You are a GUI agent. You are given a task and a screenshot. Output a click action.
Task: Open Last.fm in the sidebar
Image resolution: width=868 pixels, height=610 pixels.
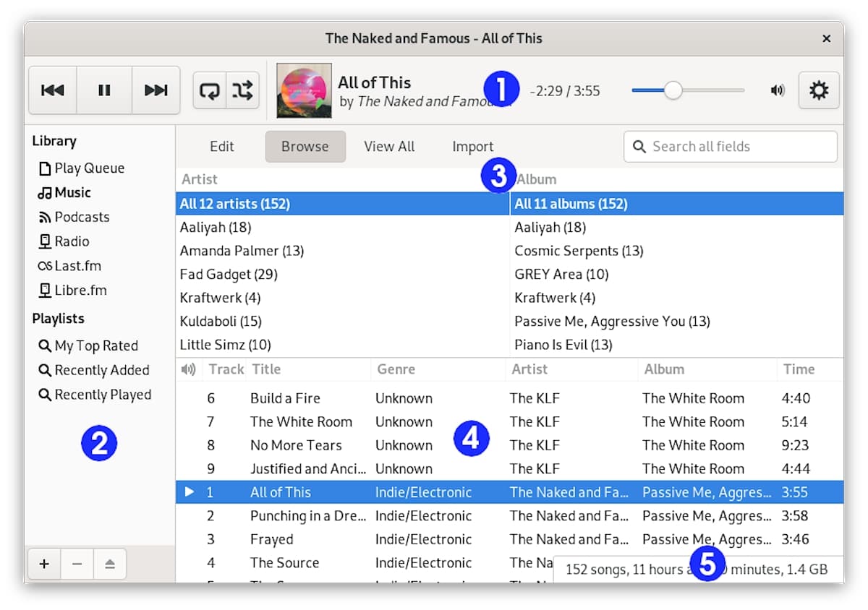(x=69, y=266)
